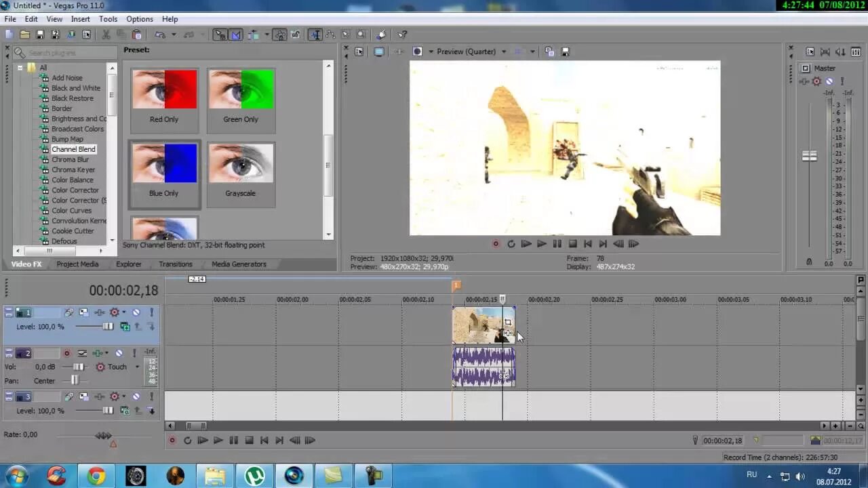Viewport: 868px width, 488px height.
Task: Toggle Lock Envelopes to Events button
Action: point(280,35)
